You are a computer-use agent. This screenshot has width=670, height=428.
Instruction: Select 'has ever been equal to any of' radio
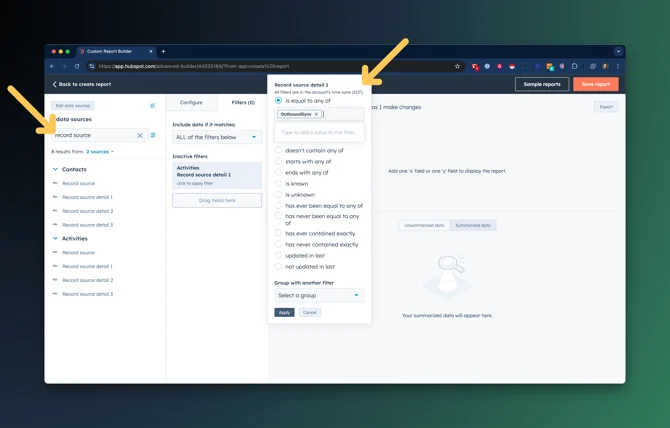pos(278,206)
